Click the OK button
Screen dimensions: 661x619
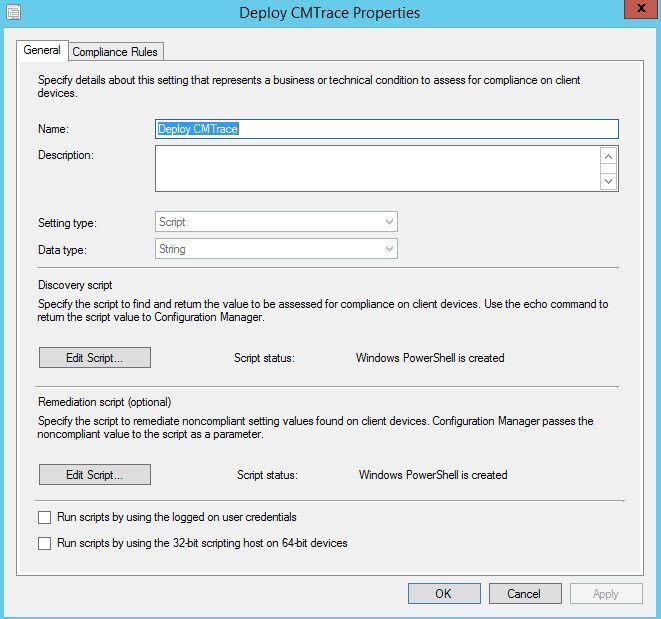pyautogui.click(x=444, y=594)
